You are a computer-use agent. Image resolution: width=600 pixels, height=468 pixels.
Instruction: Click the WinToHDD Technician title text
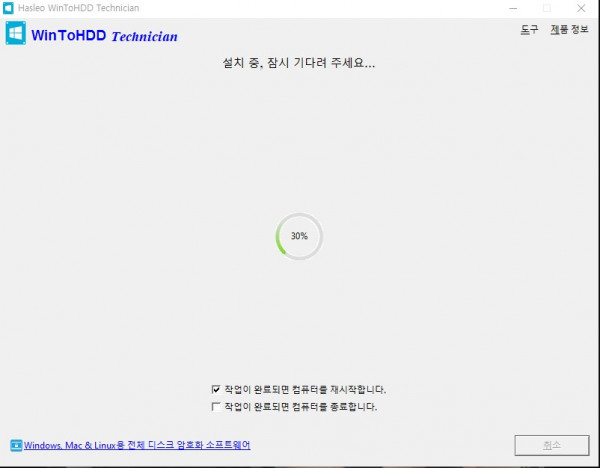[x=104, y=36]
